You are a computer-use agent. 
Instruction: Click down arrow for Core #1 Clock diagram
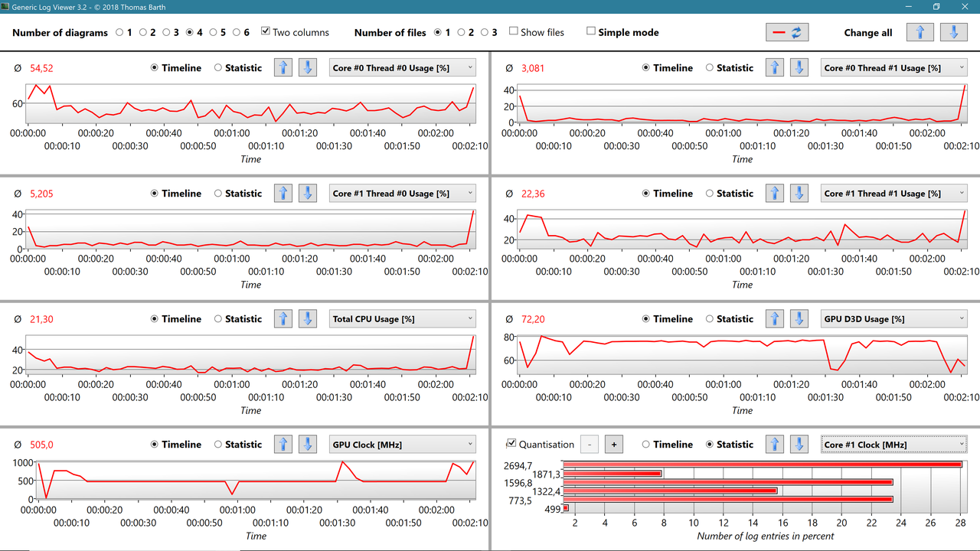799,444
